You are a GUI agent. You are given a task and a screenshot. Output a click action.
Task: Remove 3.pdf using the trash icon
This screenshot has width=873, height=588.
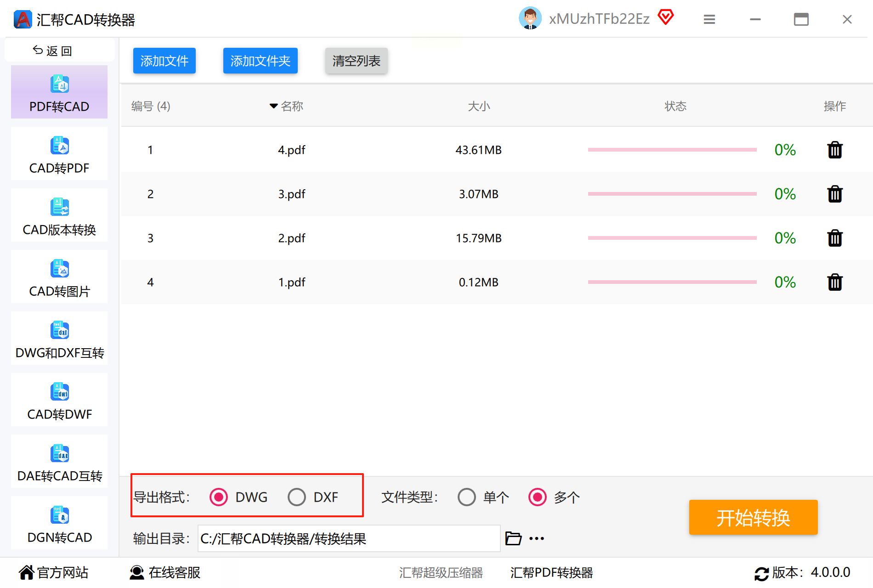834,194
